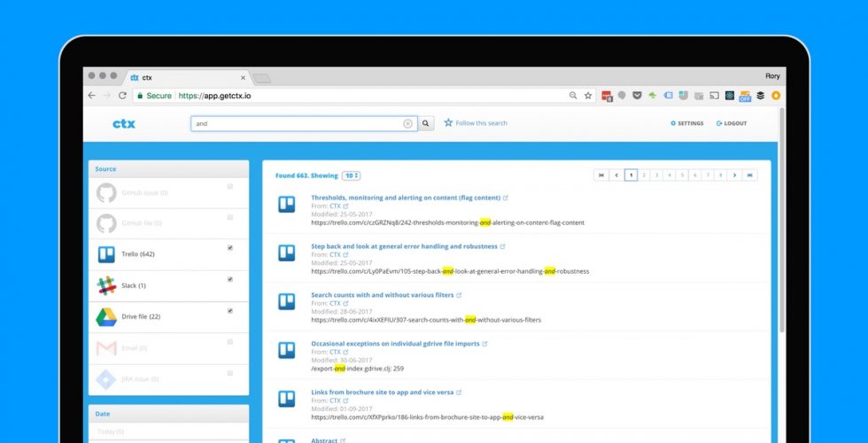This screenshot has width=868, height=443.
Task: Open Thresholds, monitoring and alerting result title
Action: click(x=406, y=198)
